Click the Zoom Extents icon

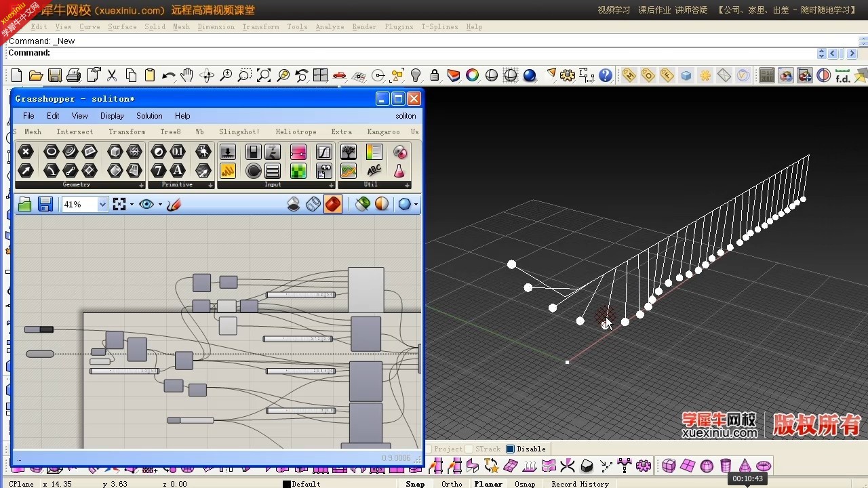264,75
